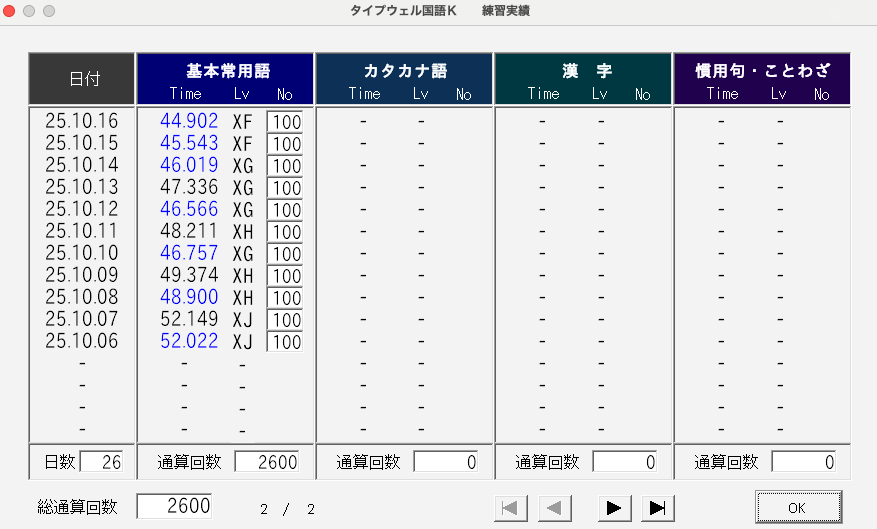Screen dimensions: 877x529
Task: Click the No box for 25.10.14
Action: point(285,166)
